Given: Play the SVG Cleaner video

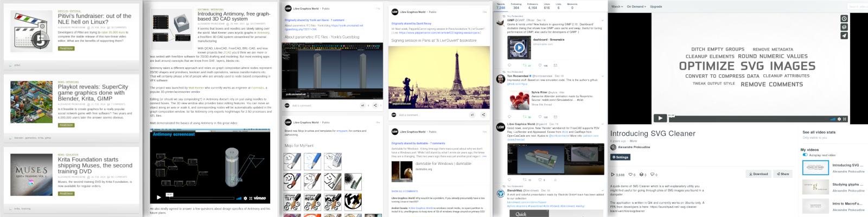Looking at the screenshot, I should point(660,118).
